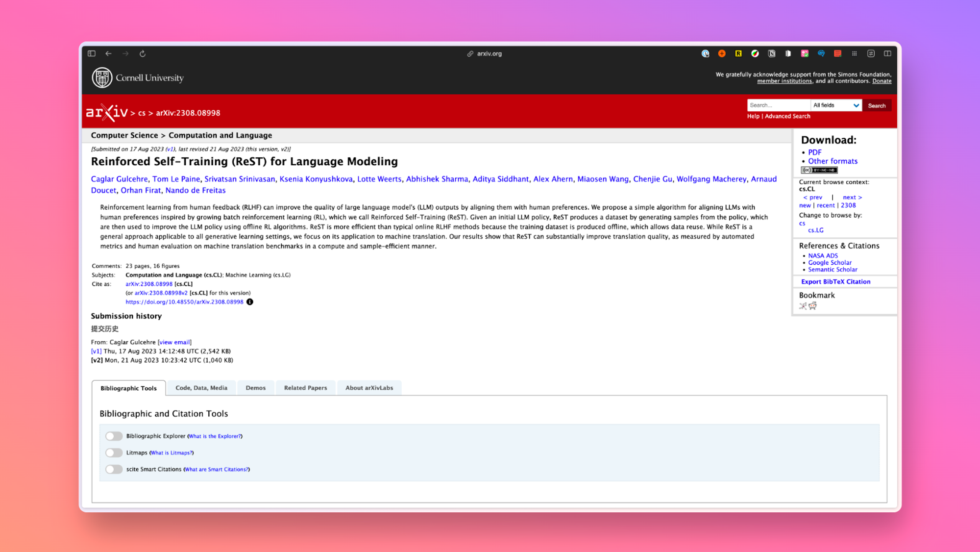Open the v1 submission history link
980x552 pixels.
pos(96,351)
